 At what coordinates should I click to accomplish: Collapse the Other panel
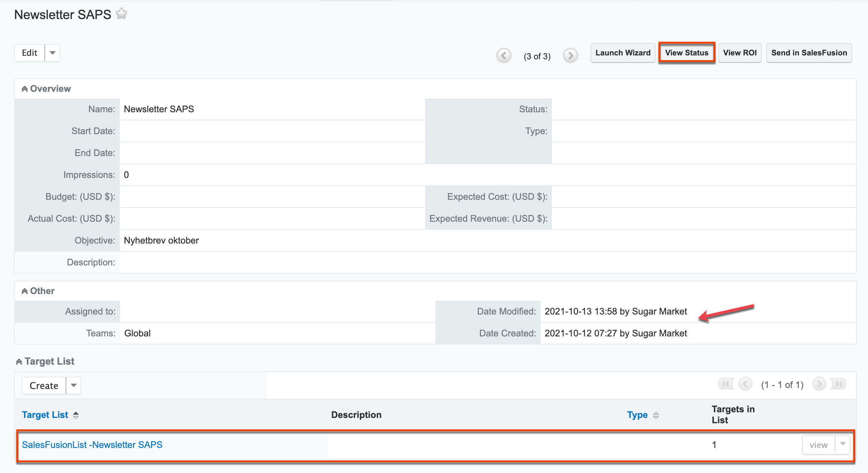point(25,291)
